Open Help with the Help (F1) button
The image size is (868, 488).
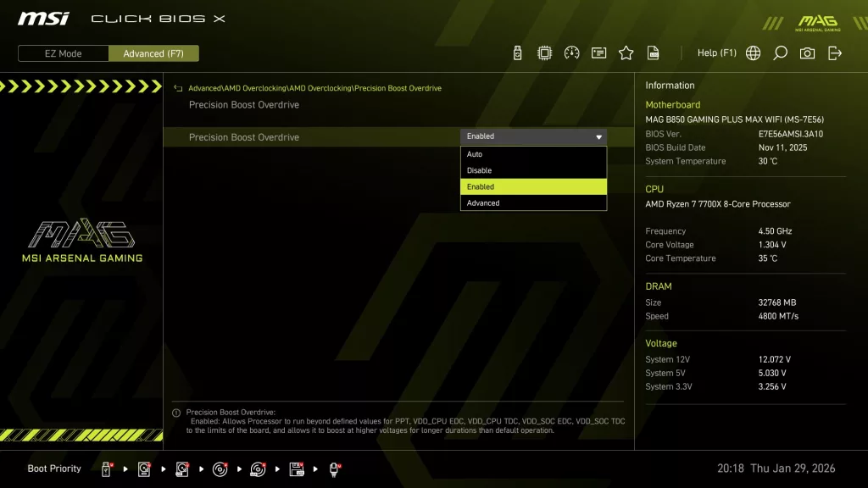(x=717, y=52)
